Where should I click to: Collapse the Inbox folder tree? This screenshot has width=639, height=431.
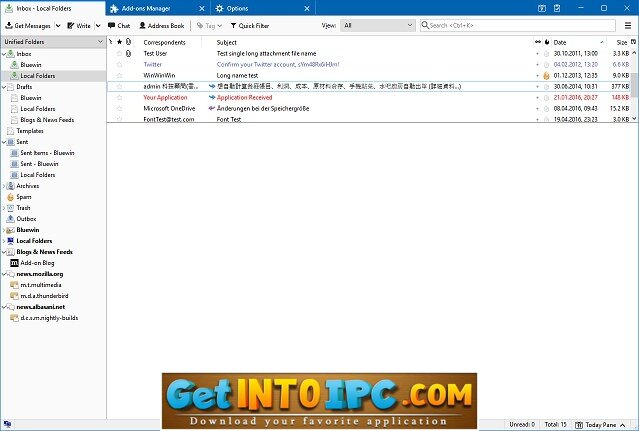(x=4, y=54)
